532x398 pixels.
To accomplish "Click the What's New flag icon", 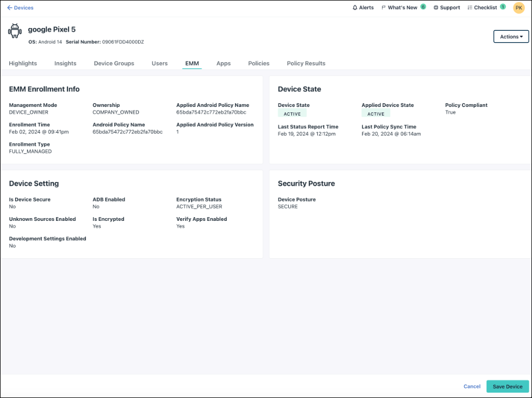I will tap(384, 8).
